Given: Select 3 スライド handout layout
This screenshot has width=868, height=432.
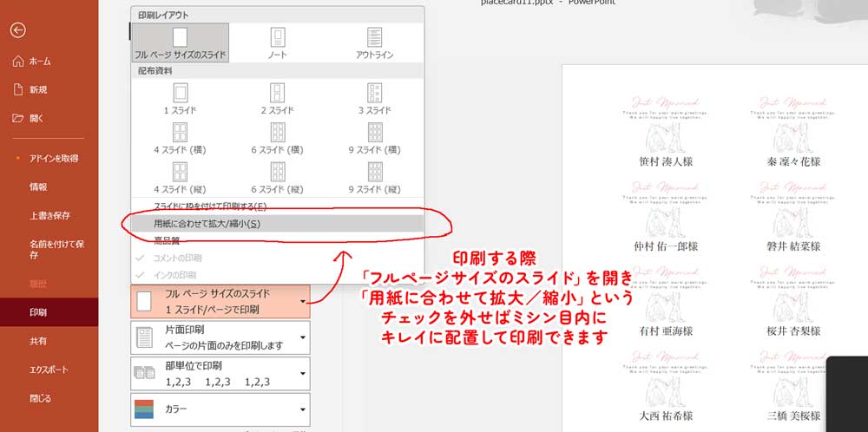Looking at the screenshot, I should [x=374, y=98].
